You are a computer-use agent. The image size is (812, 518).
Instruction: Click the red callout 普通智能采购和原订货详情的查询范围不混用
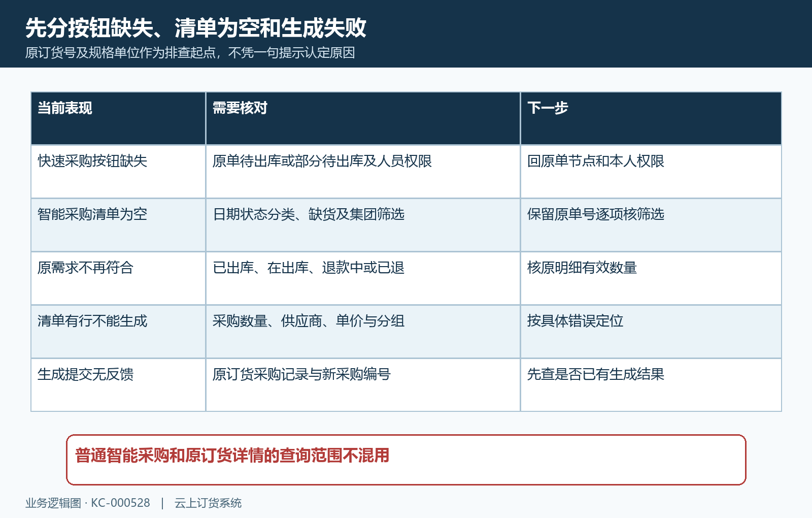(406, 460)
